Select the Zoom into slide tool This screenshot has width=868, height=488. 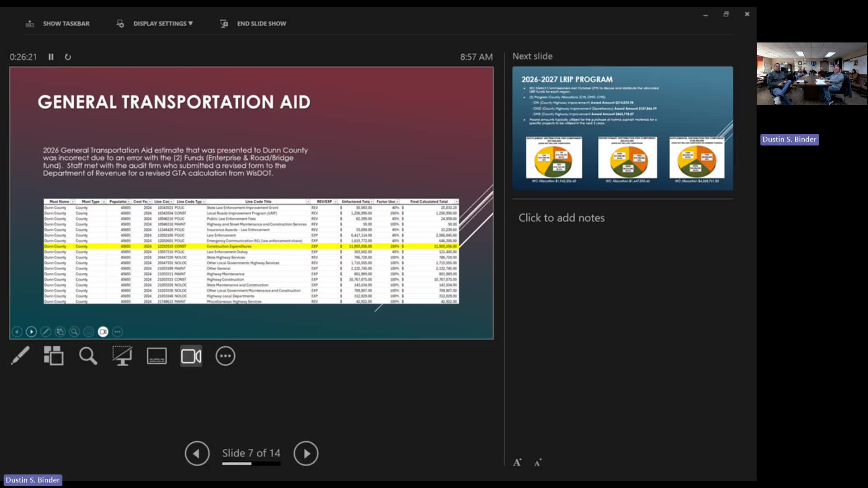(x=88, y=356)
